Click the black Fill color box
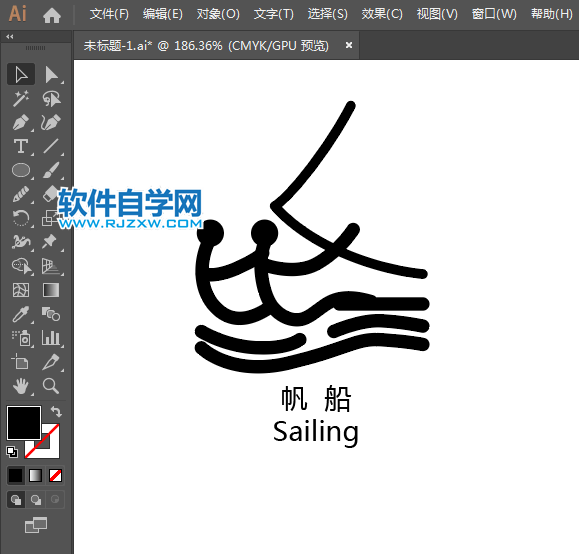The height and width of the screenshot is (554, 579). coord(24,423)
